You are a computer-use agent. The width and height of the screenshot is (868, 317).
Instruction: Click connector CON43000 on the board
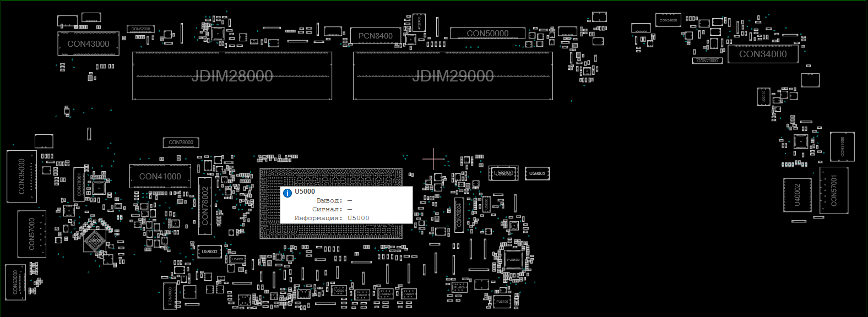coord(88,43)
